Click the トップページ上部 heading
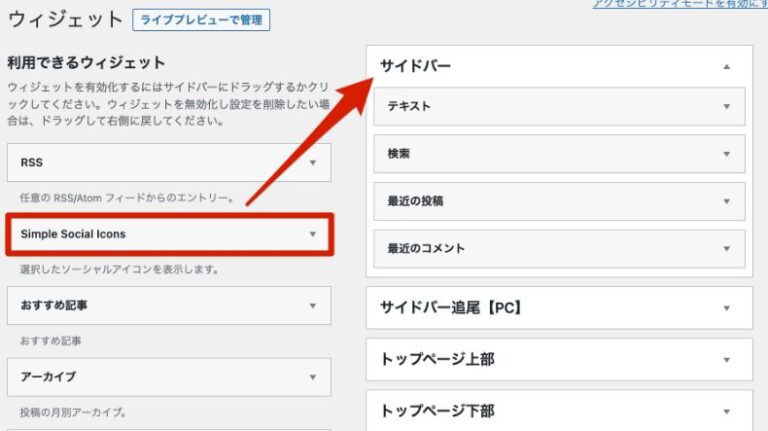Image resolution: width=768 pixels, height=431 pixels. [437, 359]
